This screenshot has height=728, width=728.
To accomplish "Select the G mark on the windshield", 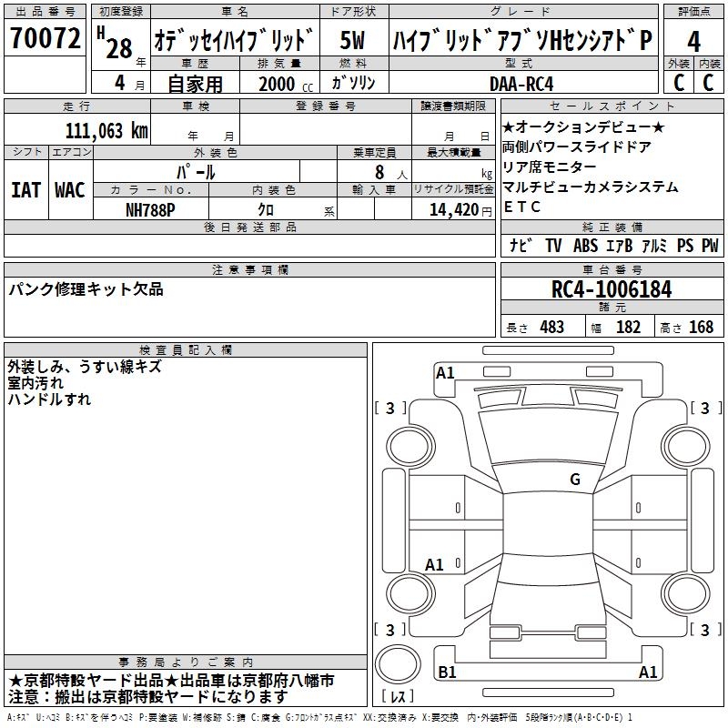I will [x=575, y=479].
